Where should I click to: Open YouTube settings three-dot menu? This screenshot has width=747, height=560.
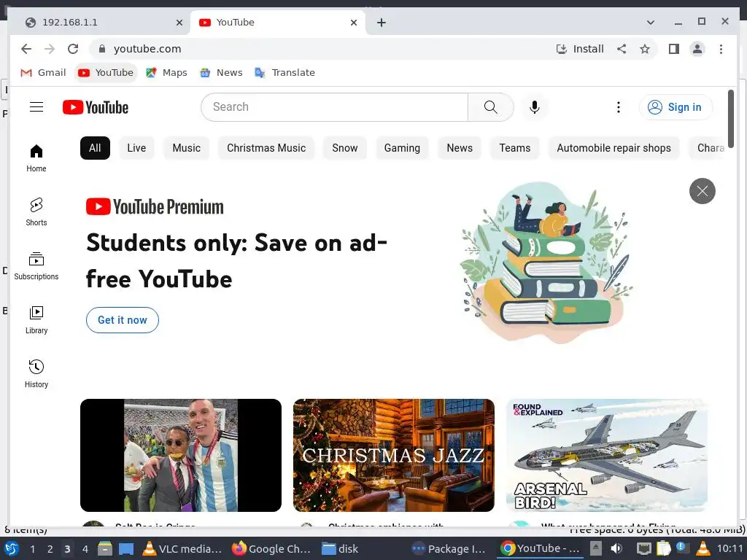pos(619,107)
